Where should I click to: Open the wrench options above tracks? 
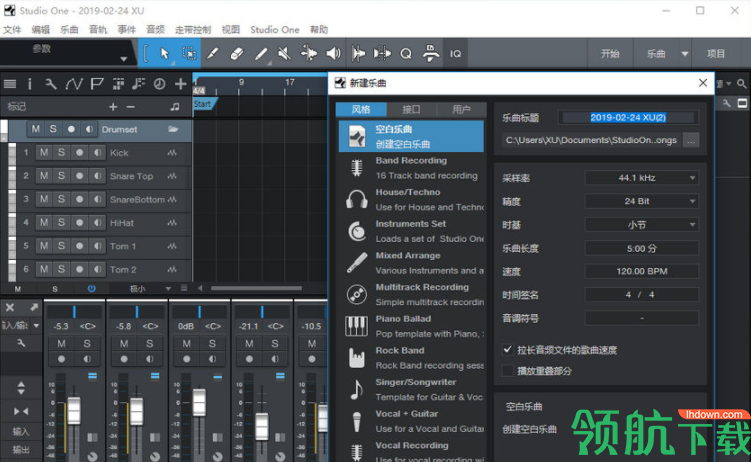click(50, 84)
